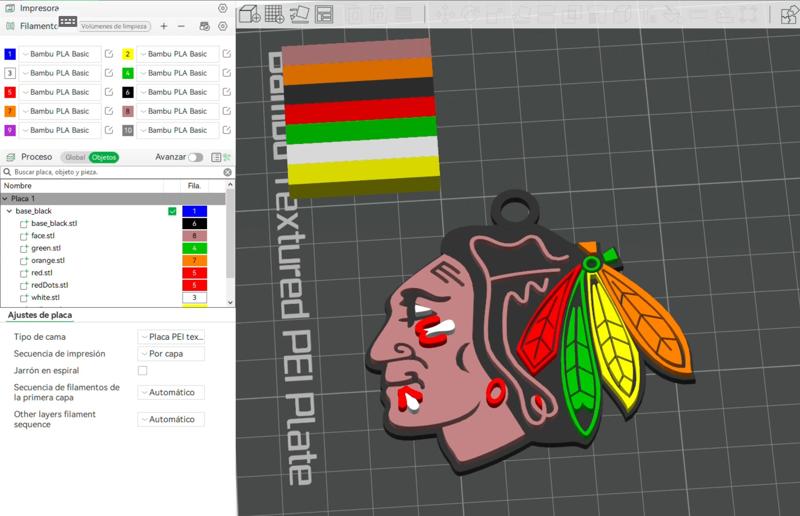Select base_black.stl part in tree
800x516 pixels.
tap(54, 224)
